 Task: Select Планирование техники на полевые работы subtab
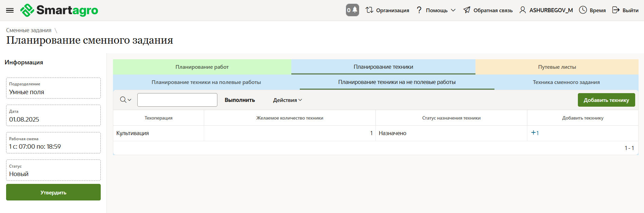pos(206,82)
